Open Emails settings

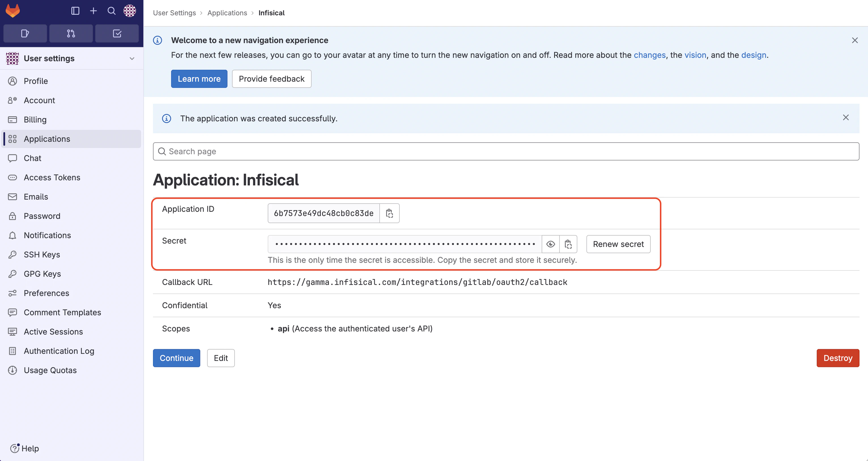tap(71, 196)
